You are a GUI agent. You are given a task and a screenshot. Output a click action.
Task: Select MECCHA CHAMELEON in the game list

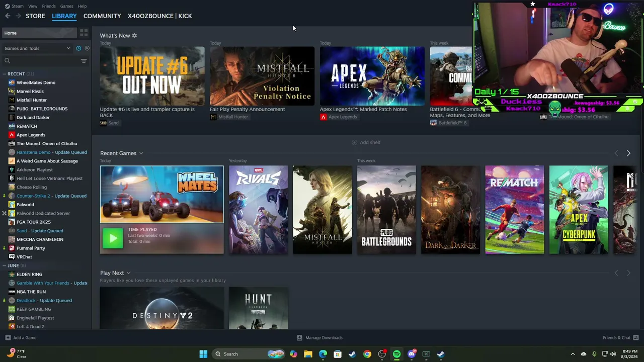pos(40,239)
